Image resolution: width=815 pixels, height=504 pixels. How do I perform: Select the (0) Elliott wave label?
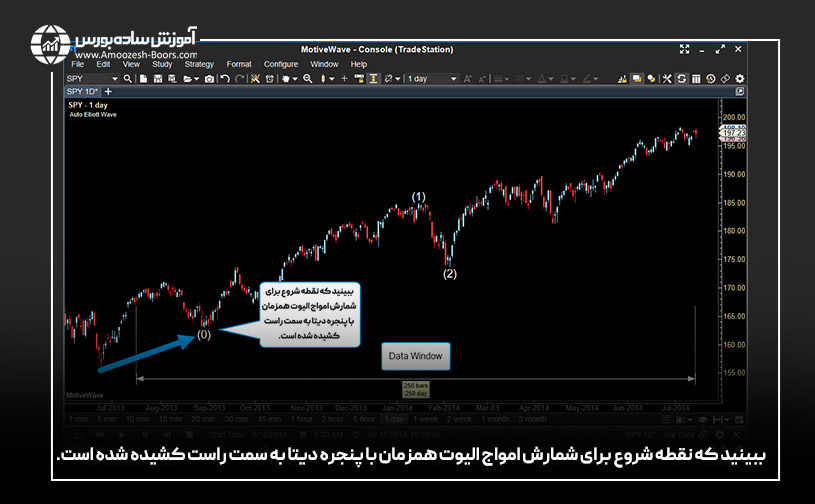point(203,335)
